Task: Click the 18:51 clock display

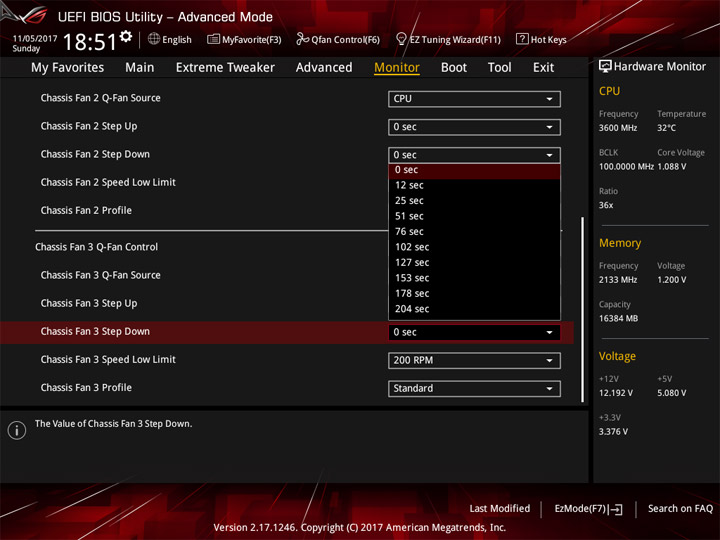Action: [x=90, y=42]
